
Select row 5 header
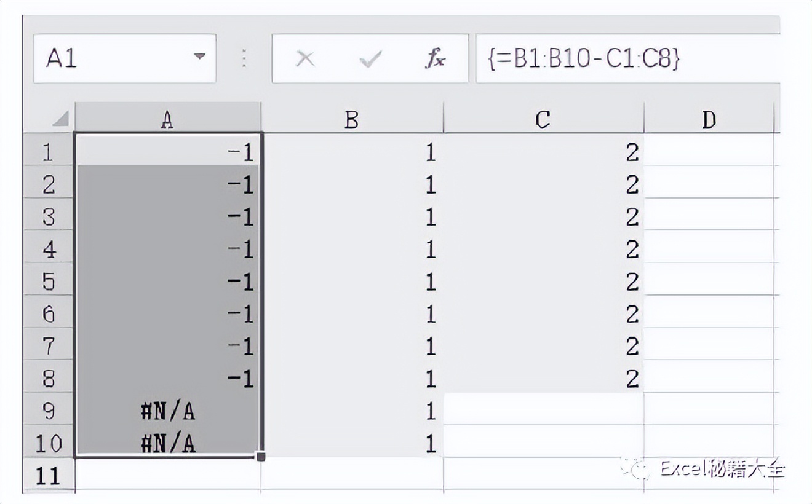(49, 282)
